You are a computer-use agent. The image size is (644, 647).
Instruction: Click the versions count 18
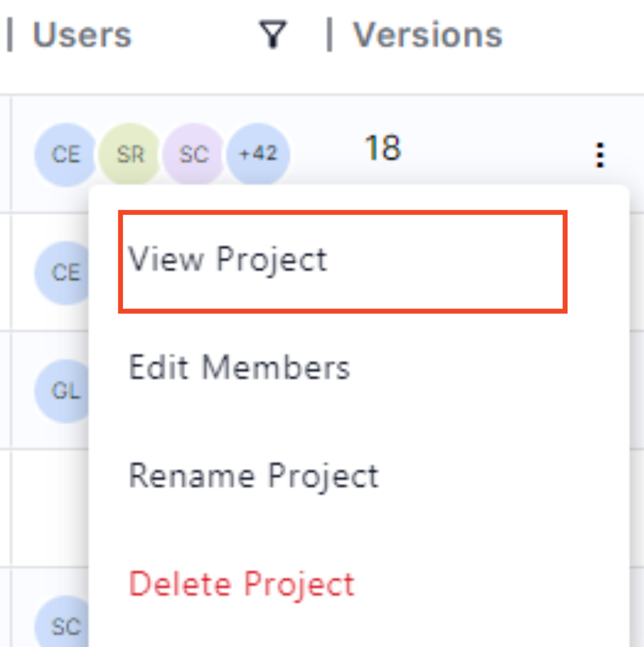click(x=383, y=148)
